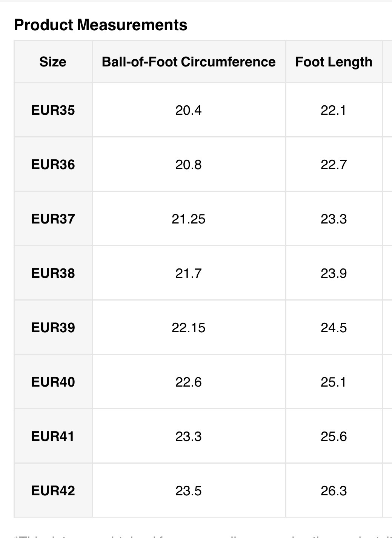Viewport: 392px width, 538px height.
Task: Click the 25.1 foot length cell
Action: point(334,382)
